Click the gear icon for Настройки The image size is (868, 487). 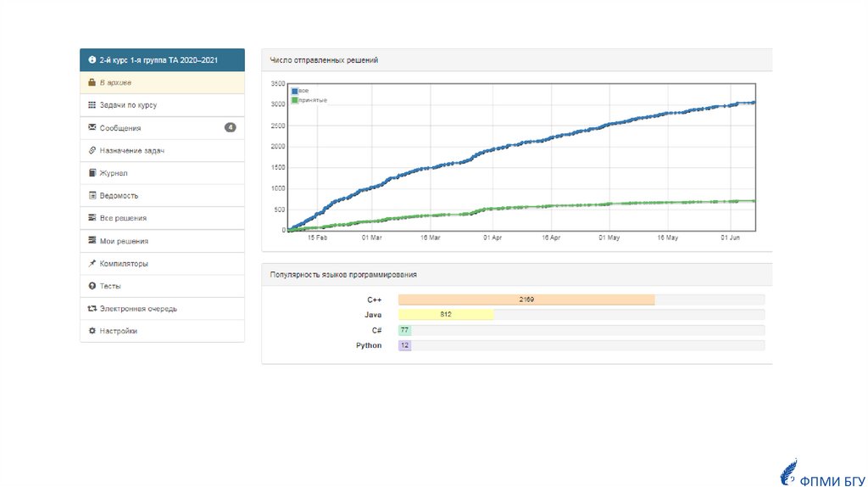[x=92, y=331]
